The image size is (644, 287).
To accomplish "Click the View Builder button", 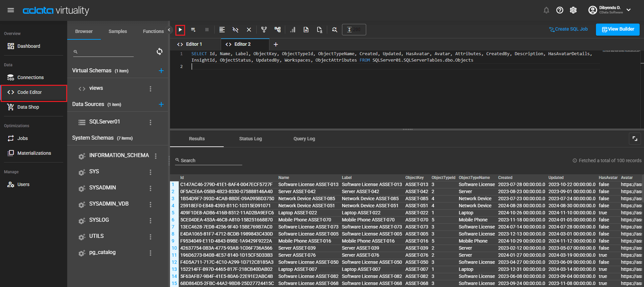I will tap(617, 29).
